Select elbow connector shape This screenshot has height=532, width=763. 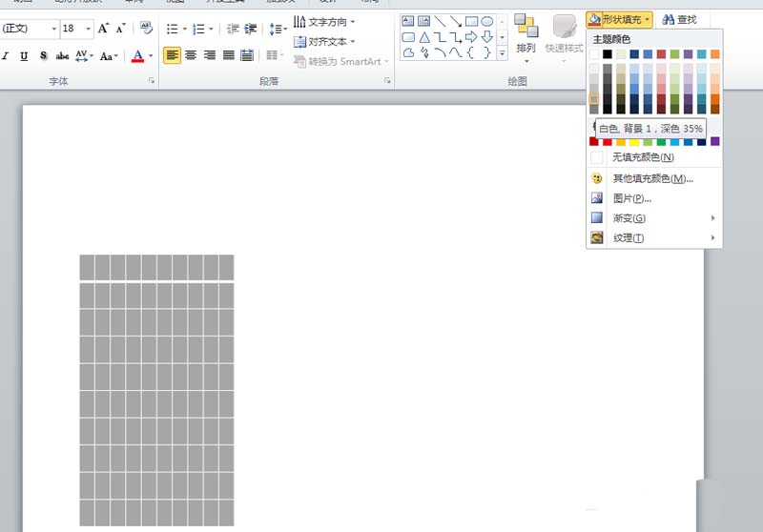point(440,37)
